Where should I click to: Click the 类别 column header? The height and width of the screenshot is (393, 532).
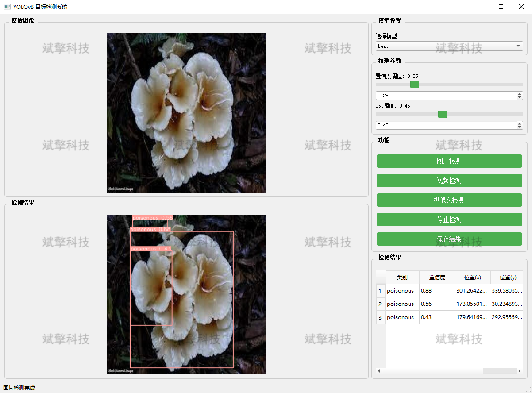pyautogui.click(x=402, y=277)
